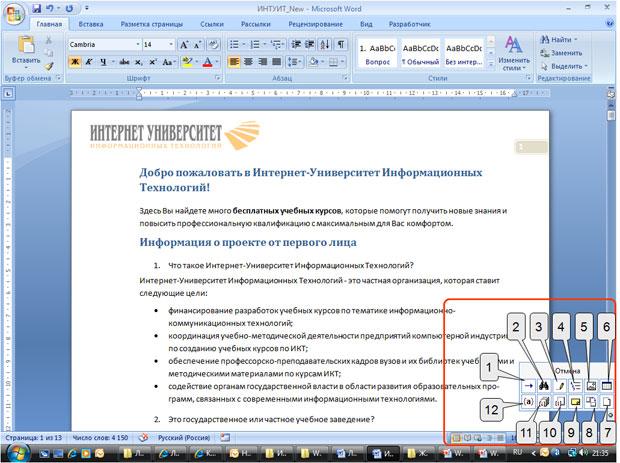This screenshot has width=620, height=463.
Task: Select the Обычный style
Action: pyautogui.click(x=420, y=54)
